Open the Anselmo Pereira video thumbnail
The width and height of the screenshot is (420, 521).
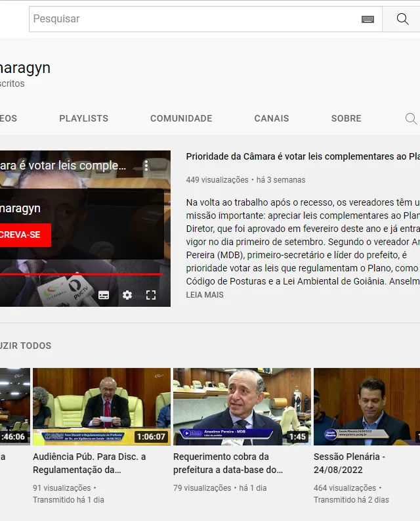(x=242, y=407)
